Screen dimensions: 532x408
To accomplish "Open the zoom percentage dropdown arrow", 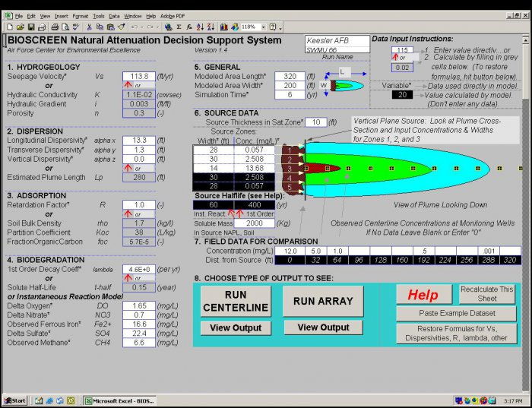I will coord(263,27).
